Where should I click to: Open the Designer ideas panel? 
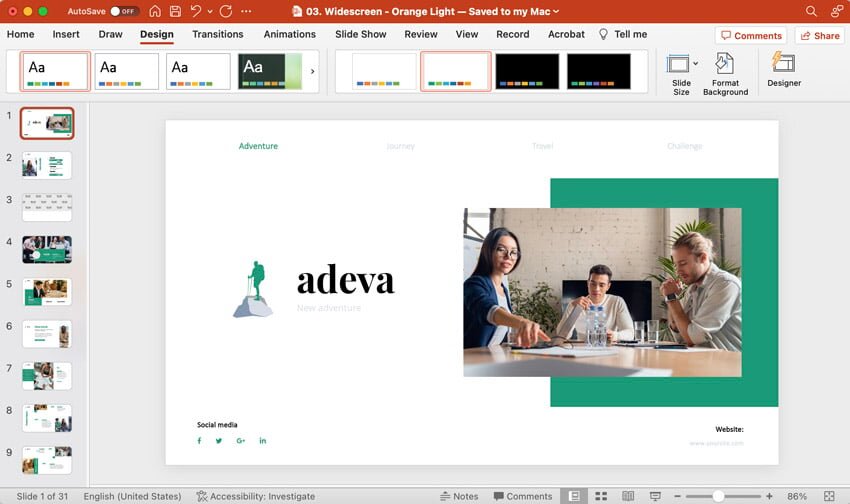[784, 70]
